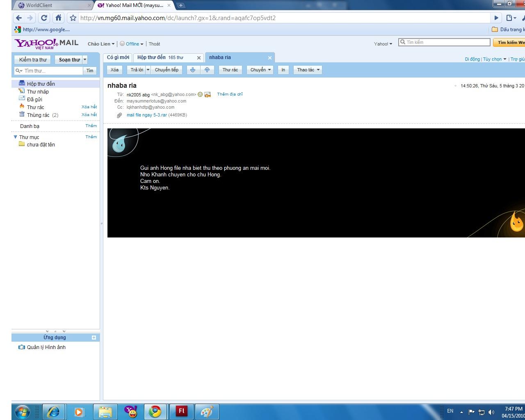The width and height of the screenshot is (525, 420).
Task: Click the Go play arrow beside address bar
Action: pos(496,18)
